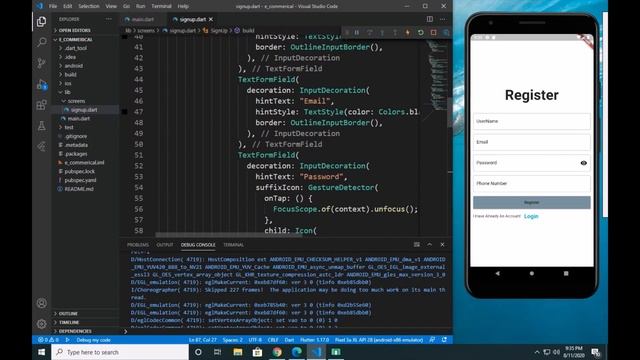Restart the debug session green icon

(x=420, y=32)
